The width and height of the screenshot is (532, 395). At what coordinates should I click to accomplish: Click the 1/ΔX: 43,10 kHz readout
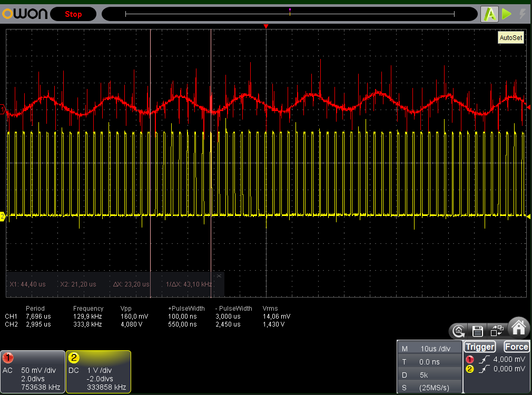point(189,284)
